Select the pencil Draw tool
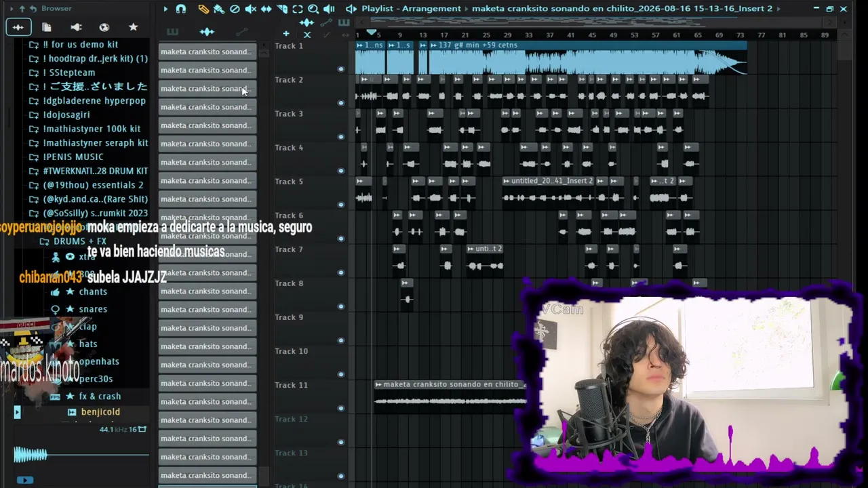This screenshot has width=868, height=488. coord(203,9)
